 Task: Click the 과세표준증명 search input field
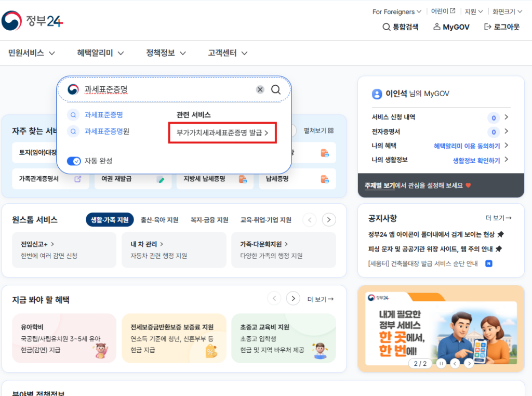pos(166,89)
